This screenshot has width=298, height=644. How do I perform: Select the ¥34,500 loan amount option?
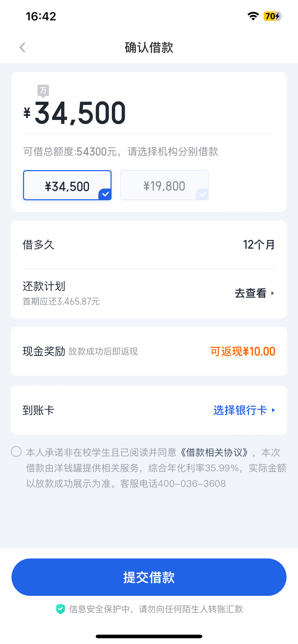67,185
